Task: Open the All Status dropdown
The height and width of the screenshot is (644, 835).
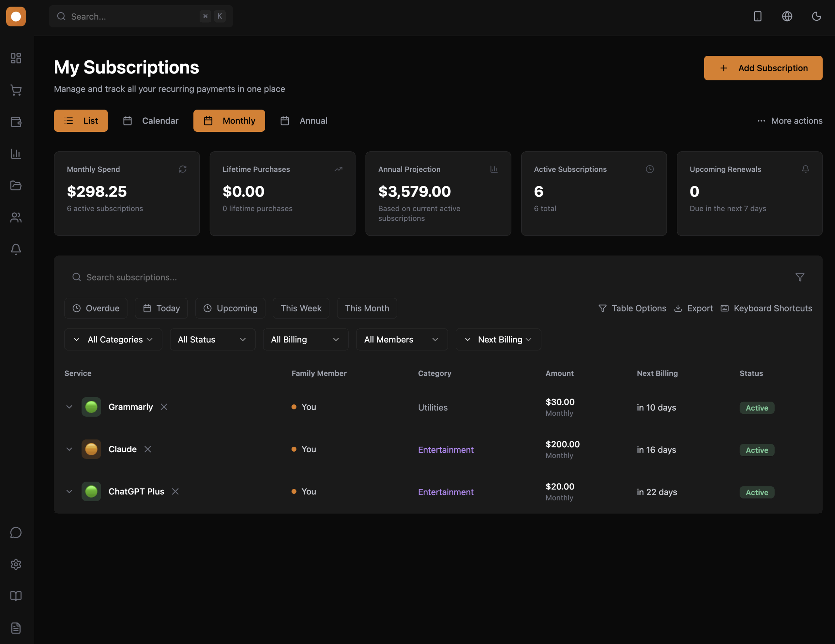Action: (212, 339)
